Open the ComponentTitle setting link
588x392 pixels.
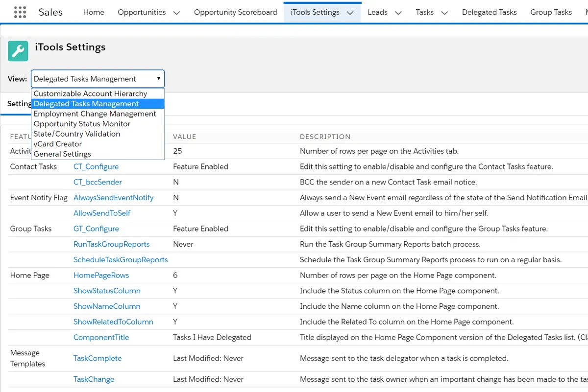pos(101,337)
